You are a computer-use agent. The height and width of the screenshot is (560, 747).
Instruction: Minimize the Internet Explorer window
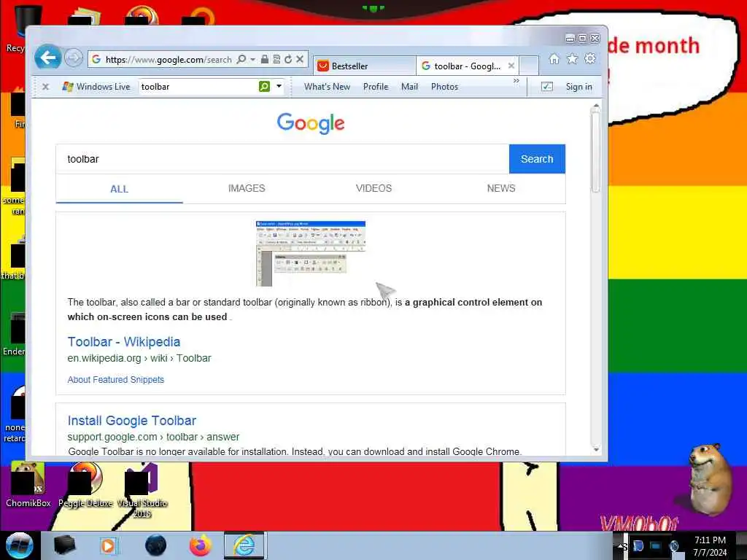(570, 38)
